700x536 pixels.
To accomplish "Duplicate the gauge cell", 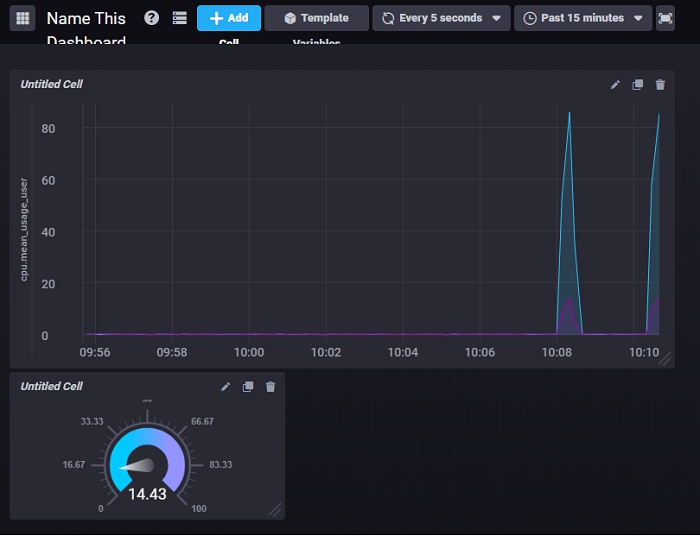I will (248, 387).
